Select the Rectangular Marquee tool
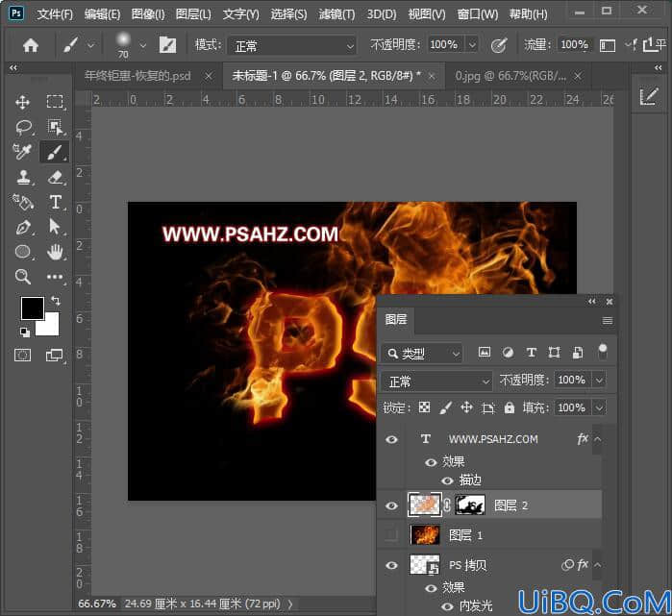Image resolution: width=672 pixels, height=616 pixels. (x=55, y=102)
